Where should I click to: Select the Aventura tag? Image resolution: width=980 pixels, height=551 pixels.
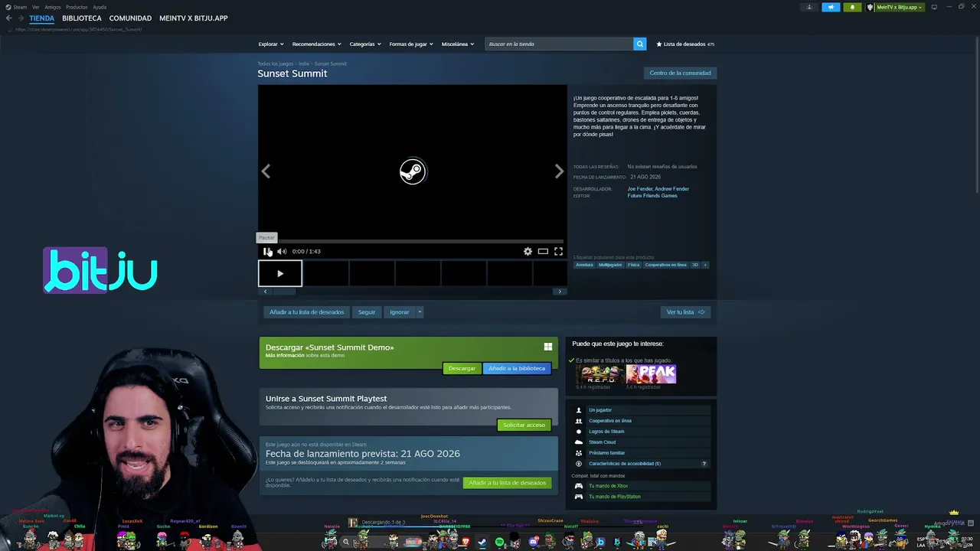(584, 265)
